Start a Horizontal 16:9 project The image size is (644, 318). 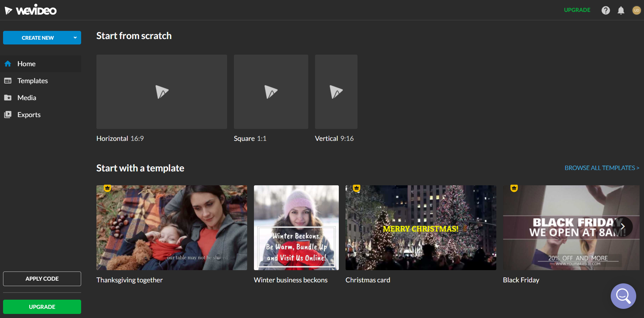click(162, 92)
